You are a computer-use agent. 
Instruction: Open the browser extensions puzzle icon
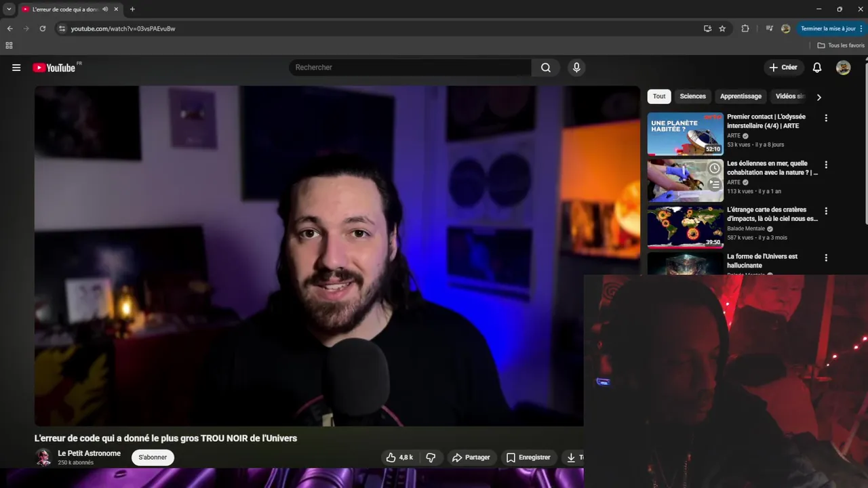pos(745,28)
